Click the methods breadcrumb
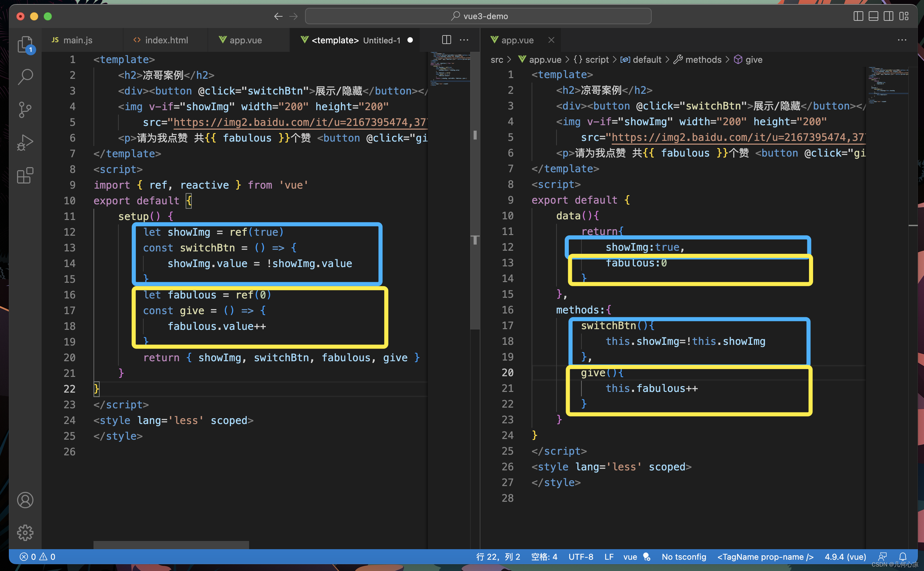Viewport: 924px width, 571px height. tap(697, 60)
